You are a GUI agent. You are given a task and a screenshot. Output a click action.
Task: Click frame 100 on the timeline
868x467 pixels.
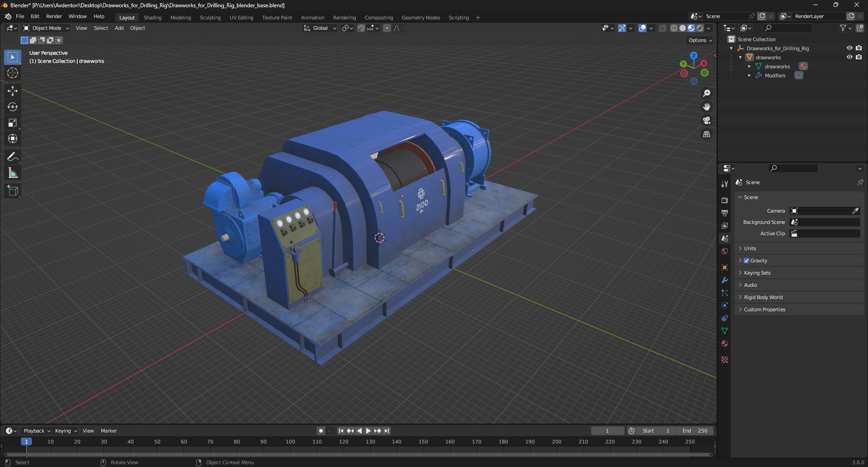(290, 442)
